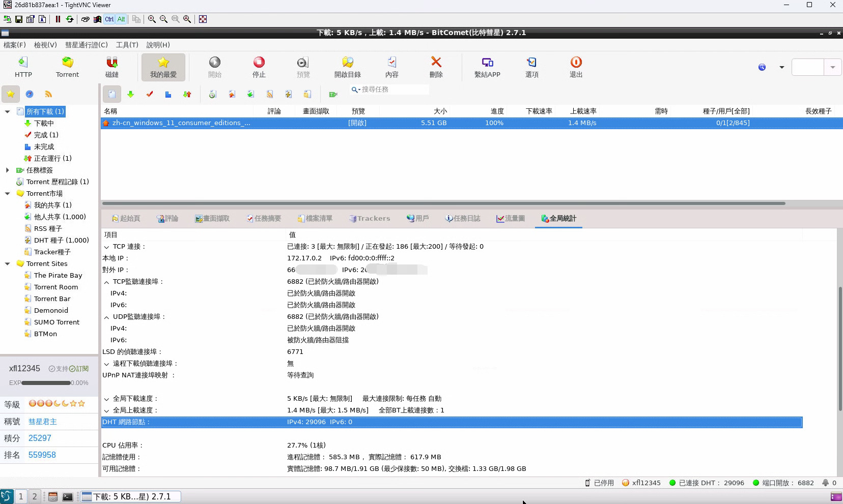Click the lightning bolt filter icon
Image resolution: width=843 pixels, height=504 pixels.
tap(289, 94)
